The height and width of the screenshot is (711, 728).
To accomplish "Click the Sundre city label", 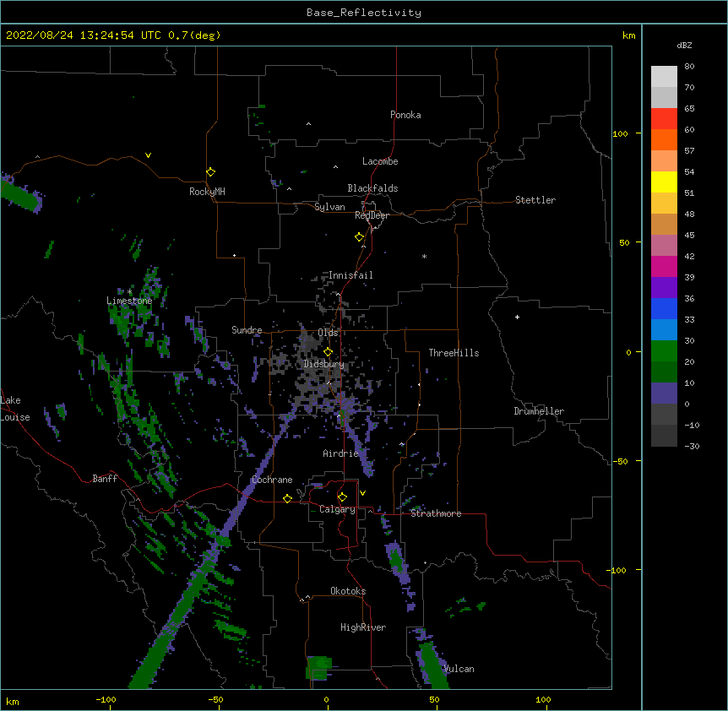I will [247, 330].
